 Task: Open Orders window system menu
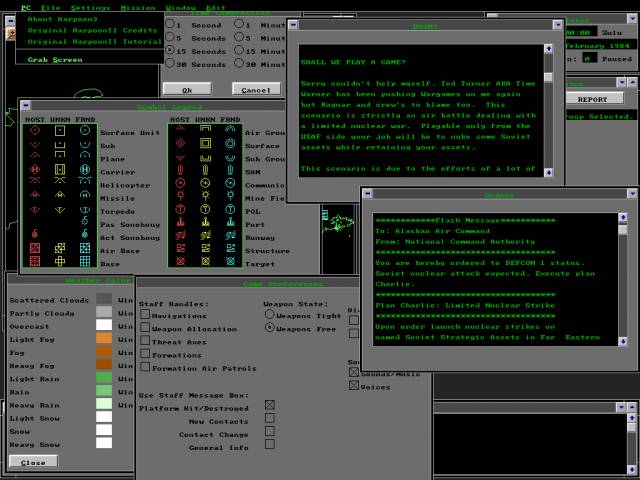367,193
